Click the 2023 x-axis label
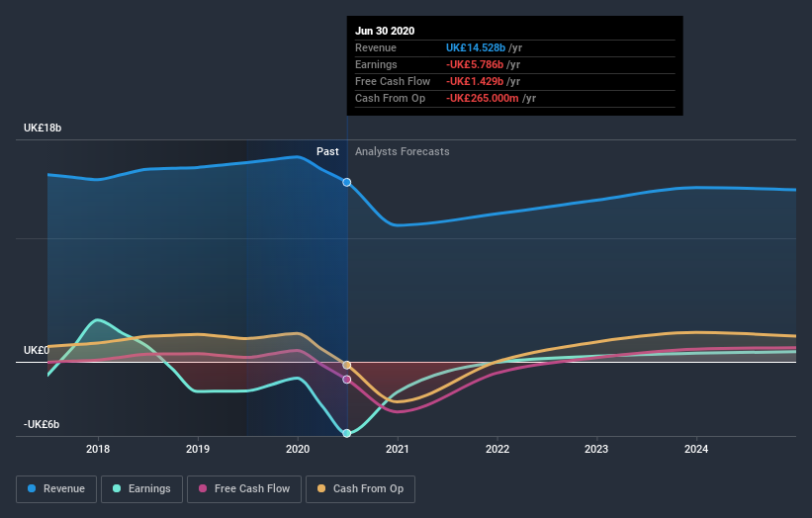The height and width of the screenshot is (518, 812). click(x=596, y=449)
